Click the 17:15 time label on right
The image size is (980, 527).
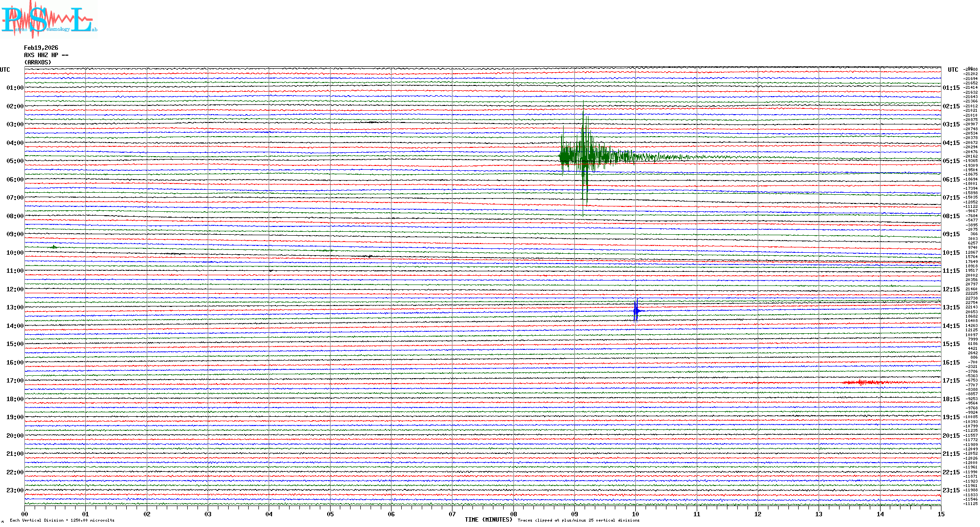tap(951, 381)
